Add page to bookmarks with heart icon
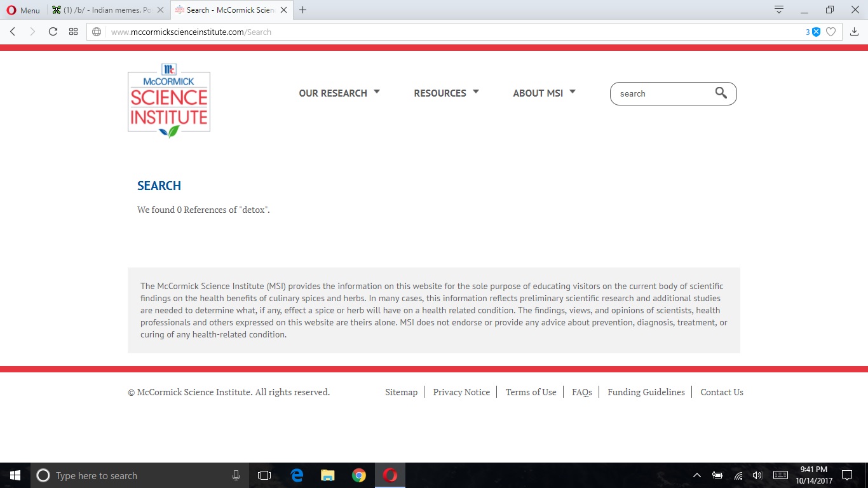The image size is (868, 488). [x=831, y=32]
